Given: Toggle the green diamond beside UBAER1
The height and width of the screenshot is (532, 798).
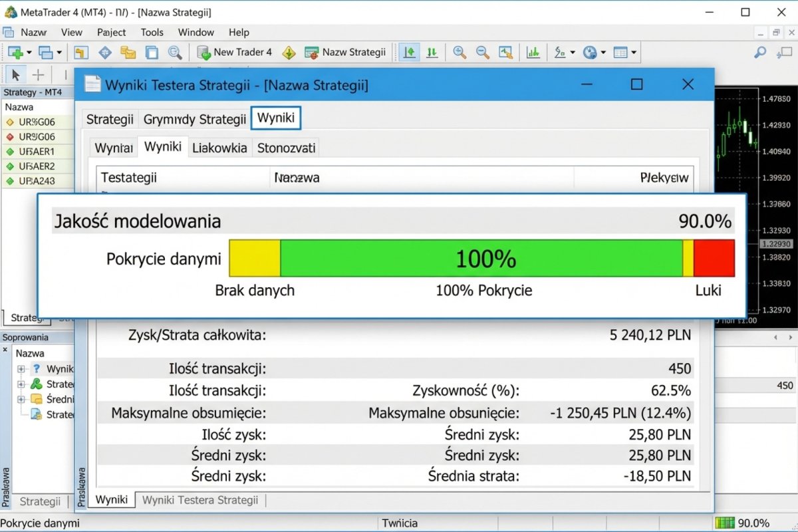Looking at the screenshot, I should (9, 151).
